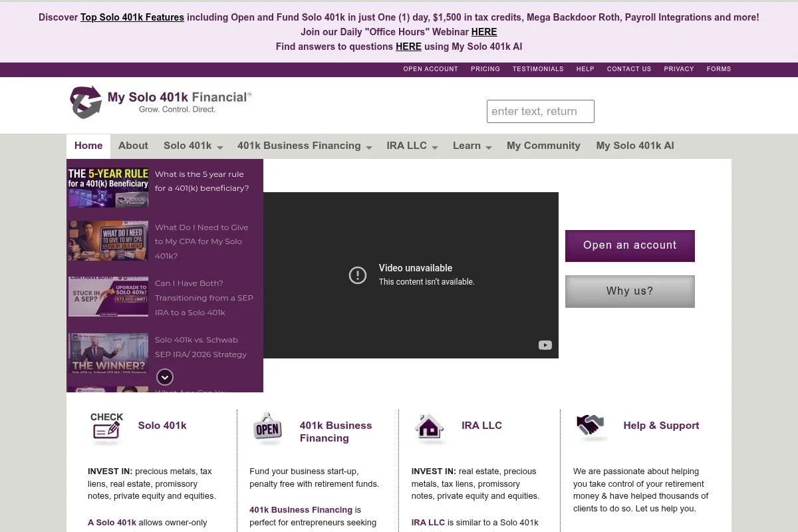Open the Learn dropdown menu
This screenshot has width=798, height=532.
pos(471,146)
